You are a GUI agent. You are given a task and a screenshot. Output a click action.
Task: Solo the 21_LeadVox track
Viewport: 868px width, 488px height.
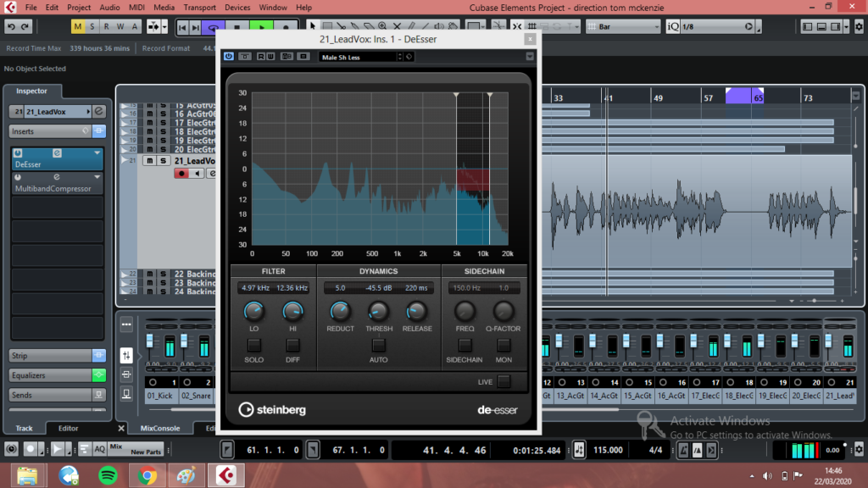point(163,160)
